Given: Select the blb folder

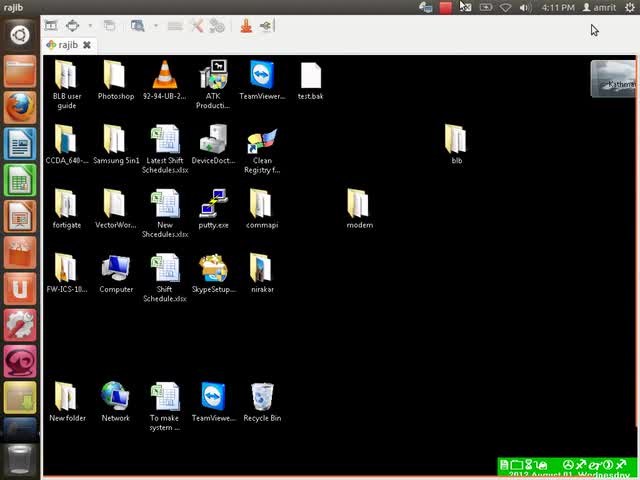Looking at the screenshot, I should [x=456, y=144].
